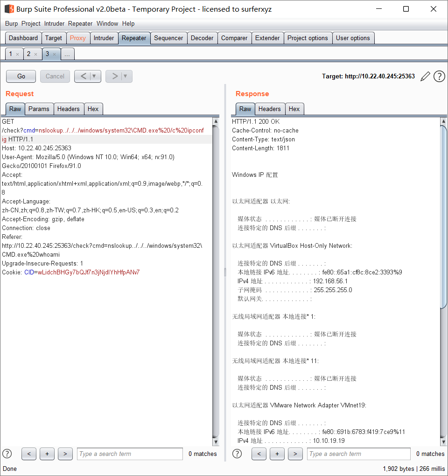Open the Project options tab
This screenshot has height=476, width=448.
pyautogui.click(x=308, y=38)
